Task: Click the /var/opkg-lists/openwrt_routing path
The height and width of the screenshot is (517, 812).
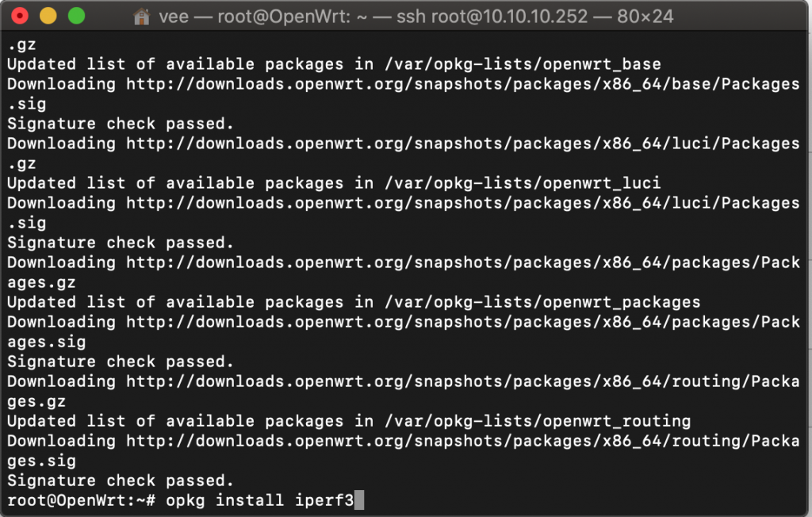Action: (x=538, y=421)
